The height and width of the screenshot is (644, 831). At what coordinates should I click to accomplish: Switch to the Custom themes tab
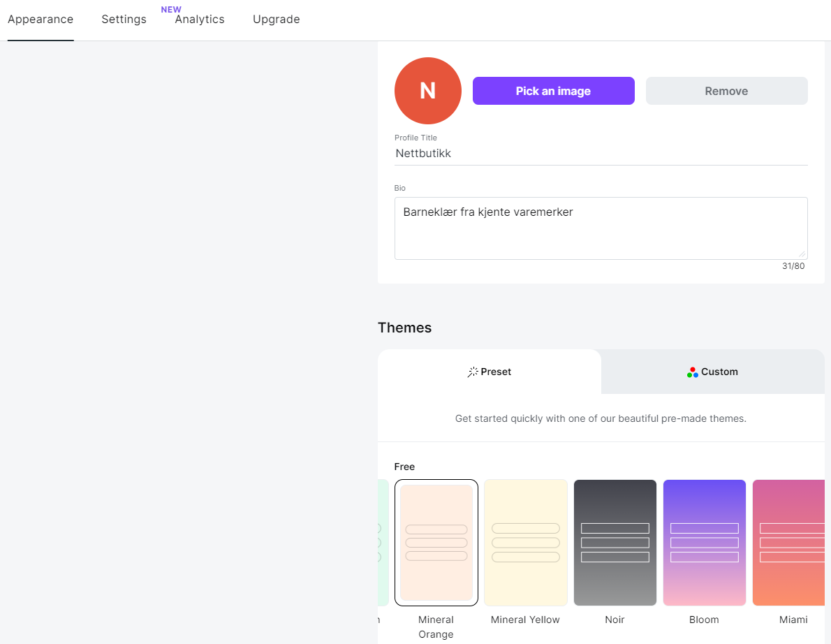(712, 372)
